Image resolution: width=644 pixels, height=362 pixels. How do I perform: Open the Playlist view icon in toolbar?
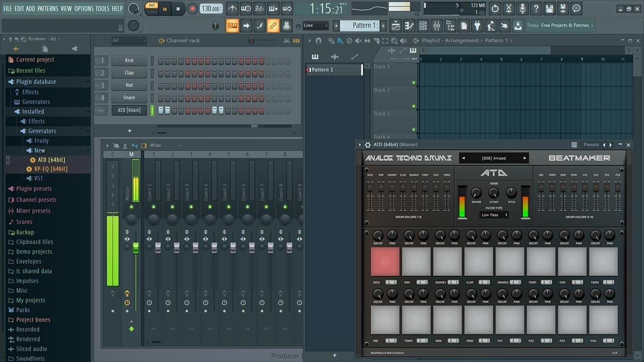pos(396,25)
